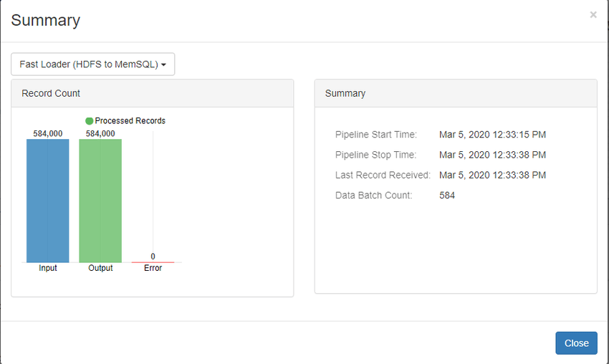
Task: Click the 584,000 value above the Input bar
Action: click(48, 134)
